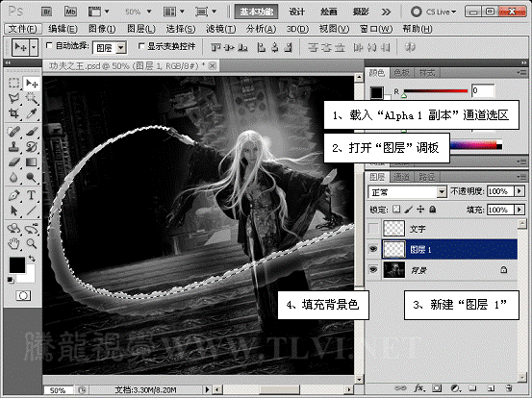
Task: Open the 正常 blend mode dropdown
Action: (441, 192)
